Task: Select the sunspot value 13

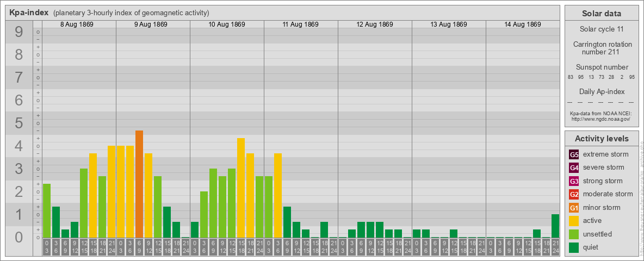Action: click(591, 77)
